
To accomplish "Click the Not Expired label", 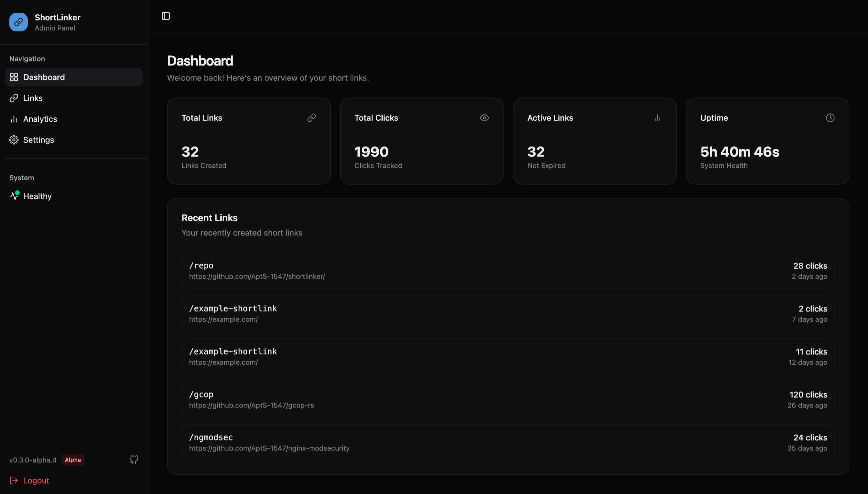I will pos(546,166).
